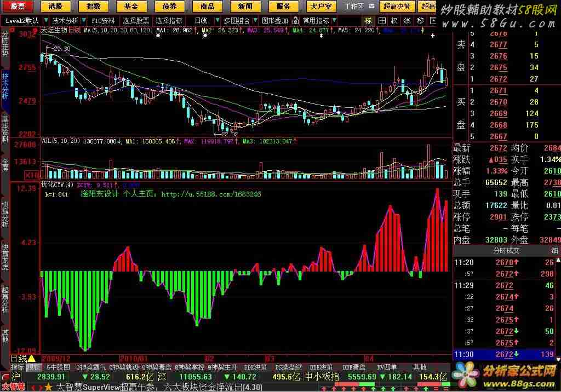Click the 线 drawing toolbar icon

point(407,20)
